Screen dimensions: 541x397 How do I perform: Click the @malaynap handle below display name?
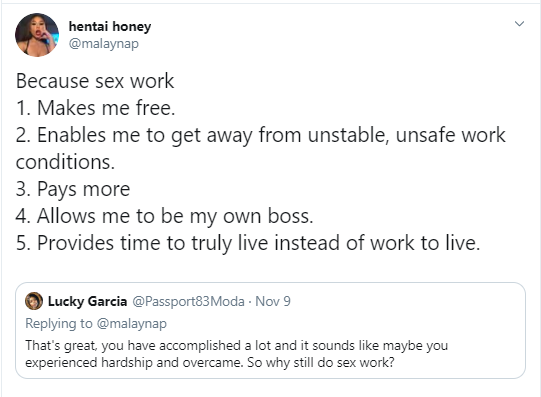[x=104, y=44]
